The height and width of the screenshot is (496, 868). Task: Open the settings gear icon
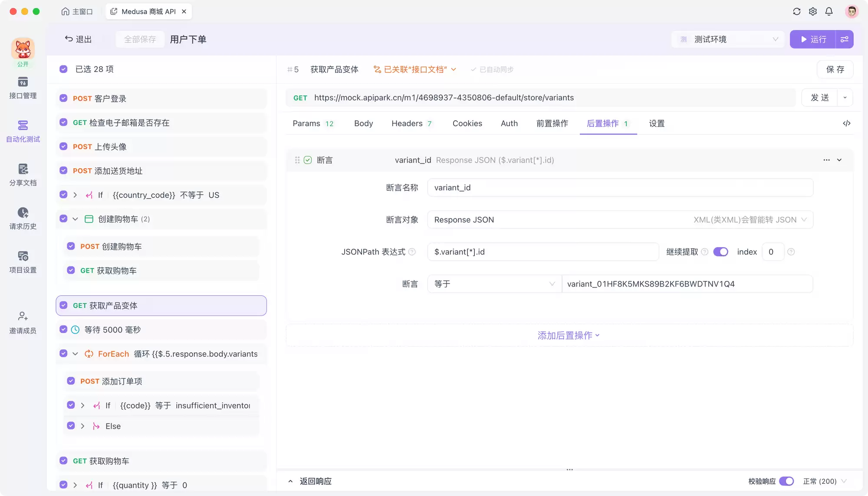(x=813, y=11)
